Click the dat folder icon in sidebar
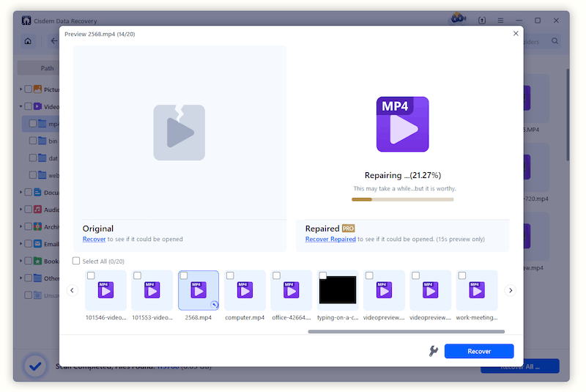This screenshot has width=586, height=392. [x=42, y=158]
